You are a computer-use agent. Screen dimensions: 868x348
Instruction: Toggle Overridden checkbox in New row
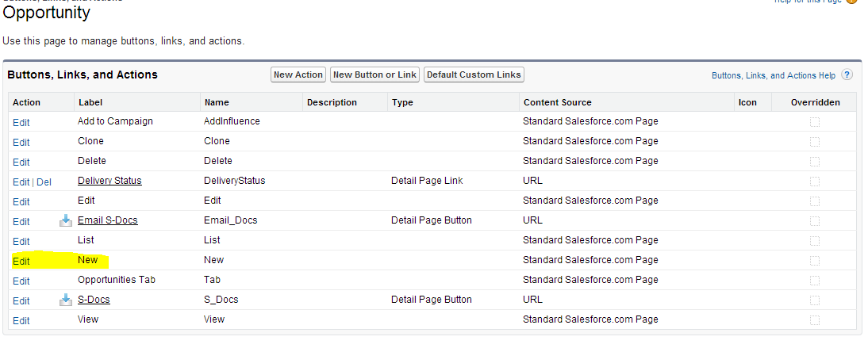(x=815, y=261)
